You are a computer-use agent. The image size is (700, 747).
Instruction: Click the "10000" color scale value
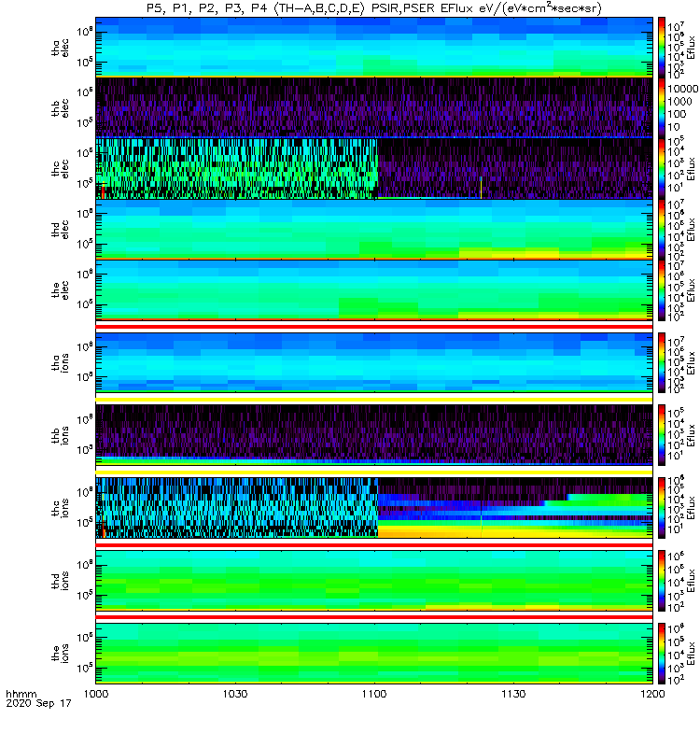click(x=682, y=89)
